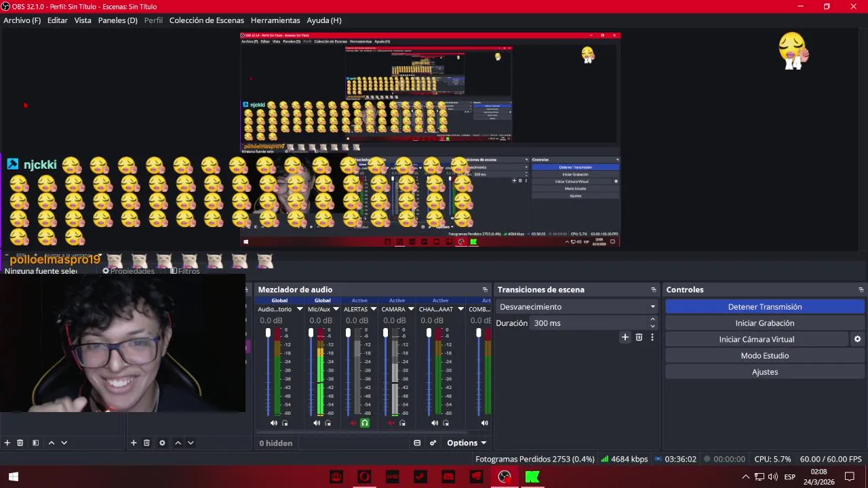This screenshot has height=488, width=868.
Task: Move source up arrow
Action: click(x=178, y=443)
